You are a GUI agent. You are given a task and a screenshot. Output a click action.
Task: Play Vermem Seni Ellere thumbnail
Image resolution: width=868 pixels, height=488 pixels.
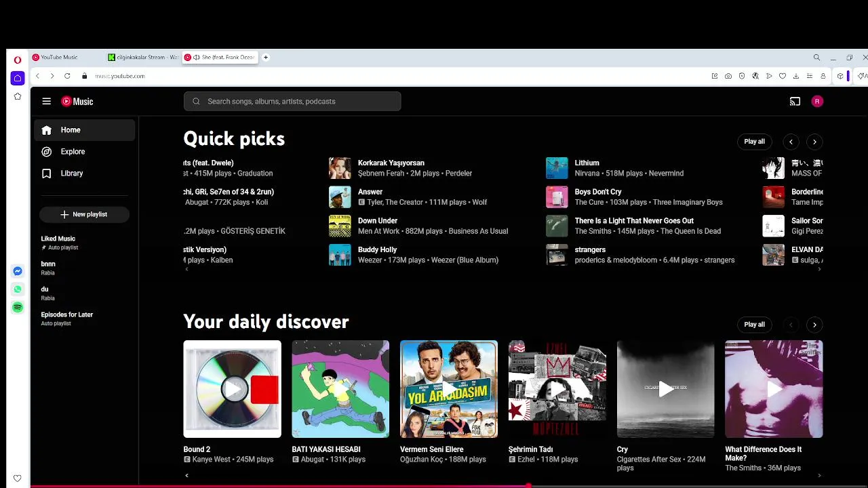point(449,389)
